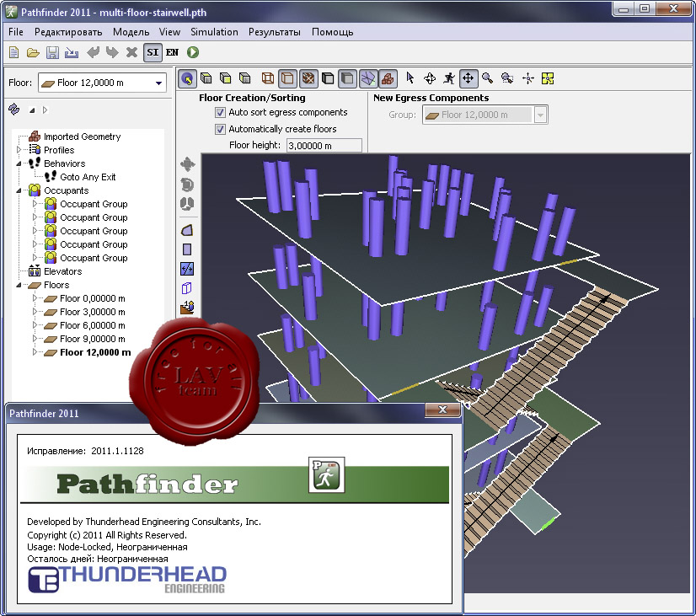Toggle Automatically create floors checkbox

(x=220, y=129)
